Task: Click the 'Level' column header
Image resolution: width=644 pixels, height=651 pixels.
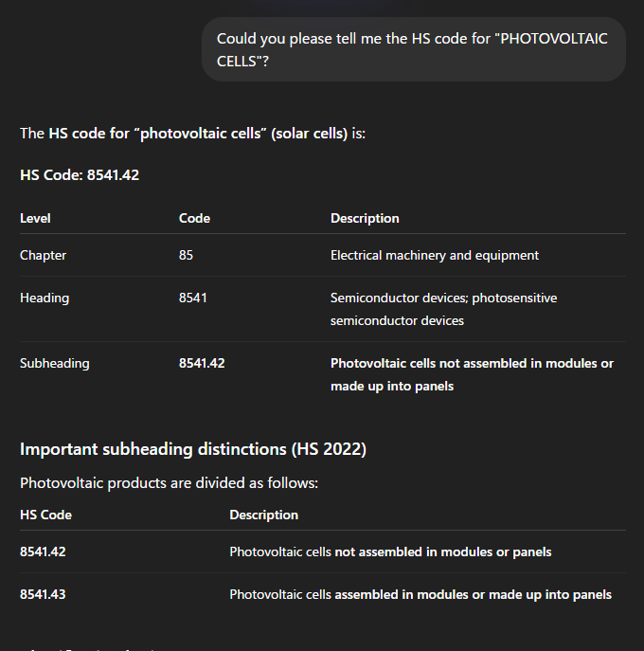Action: tap(35, 218)
